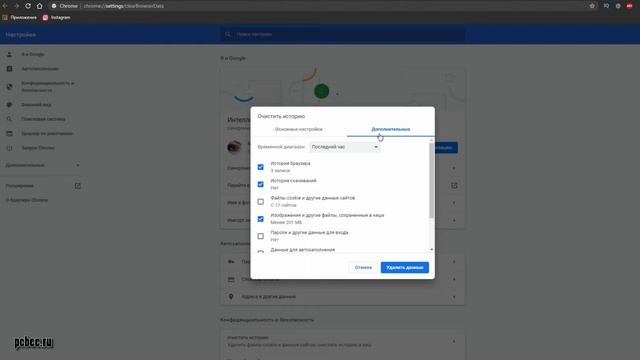Open Конфиденциальность и безопасность shield icon
Viewport: 640px width, 360px height.
[9, 87]
